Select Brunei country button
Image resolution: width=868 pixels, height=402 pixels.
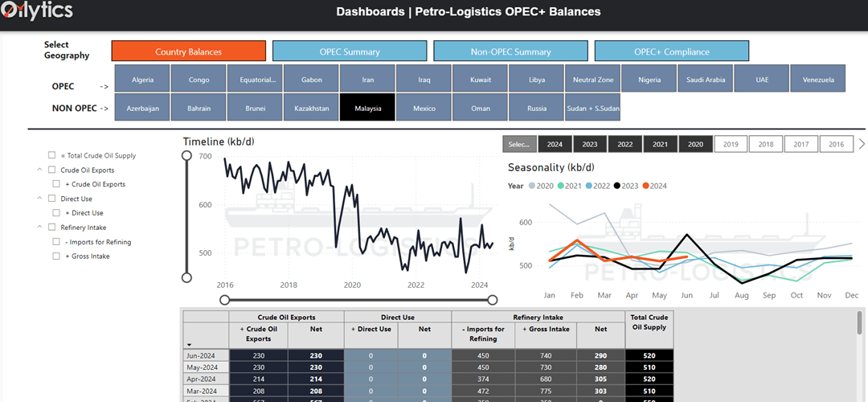pyautogui.click(x=256, y=108)
